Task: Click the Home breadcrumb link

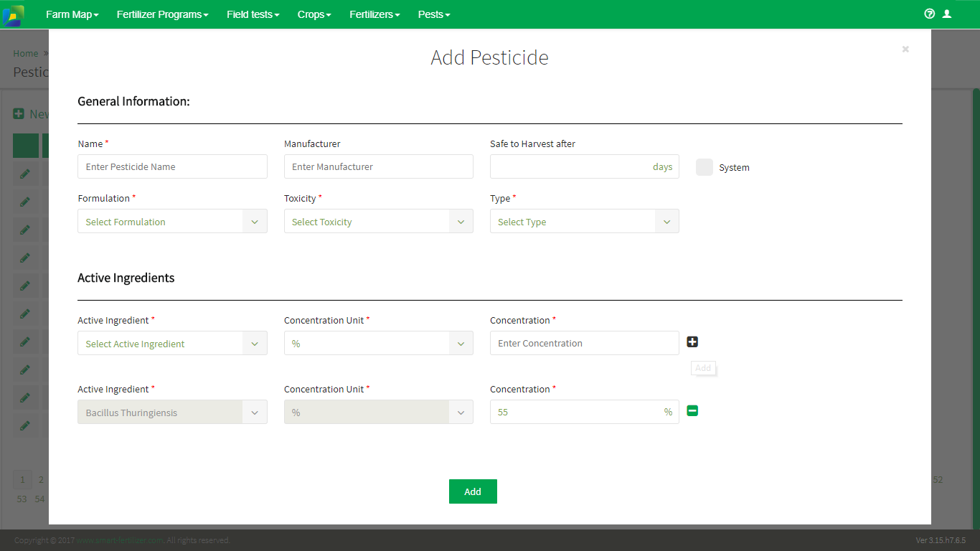Action: pos(26,53)
